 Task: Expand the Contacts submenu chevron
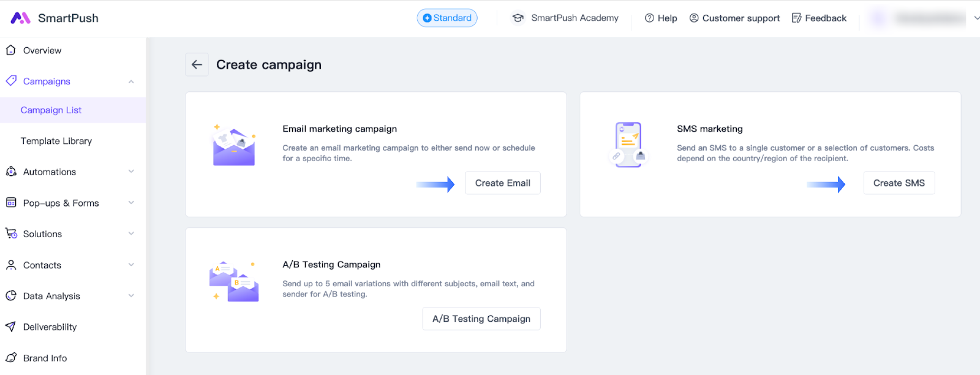[131, 265]
